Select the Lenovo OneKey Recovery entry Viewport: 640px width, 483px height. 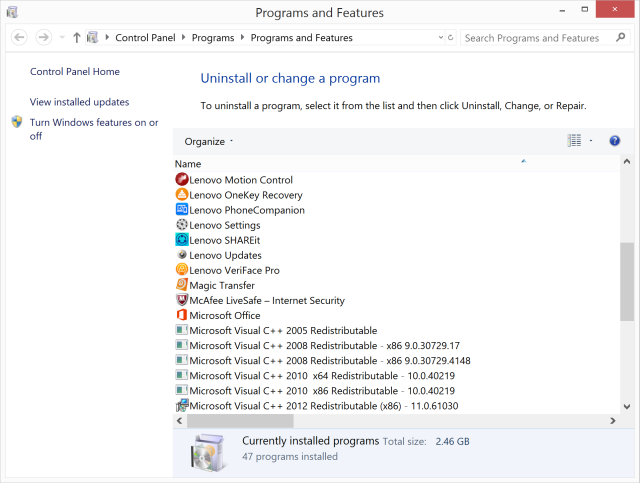[x=246, y=195]
